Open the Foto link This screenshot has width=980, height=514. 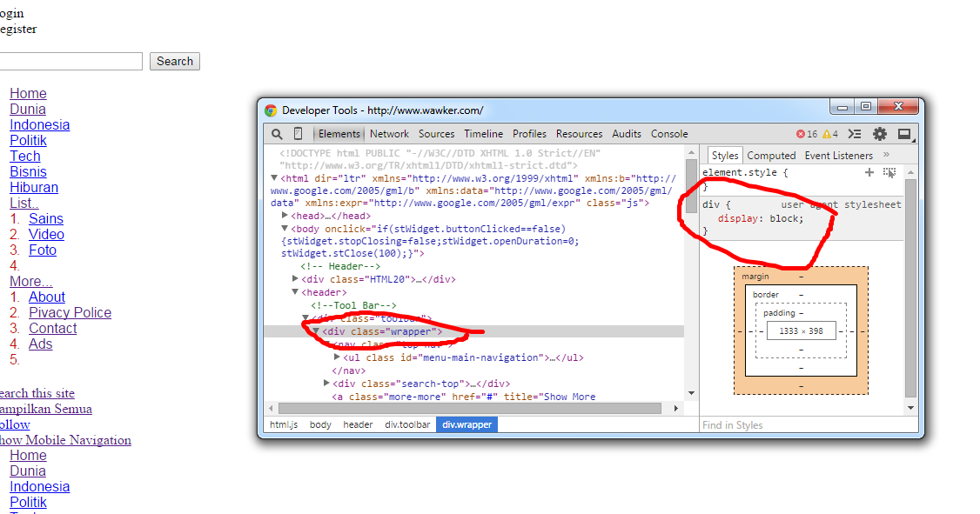click(x=43, y=250)
